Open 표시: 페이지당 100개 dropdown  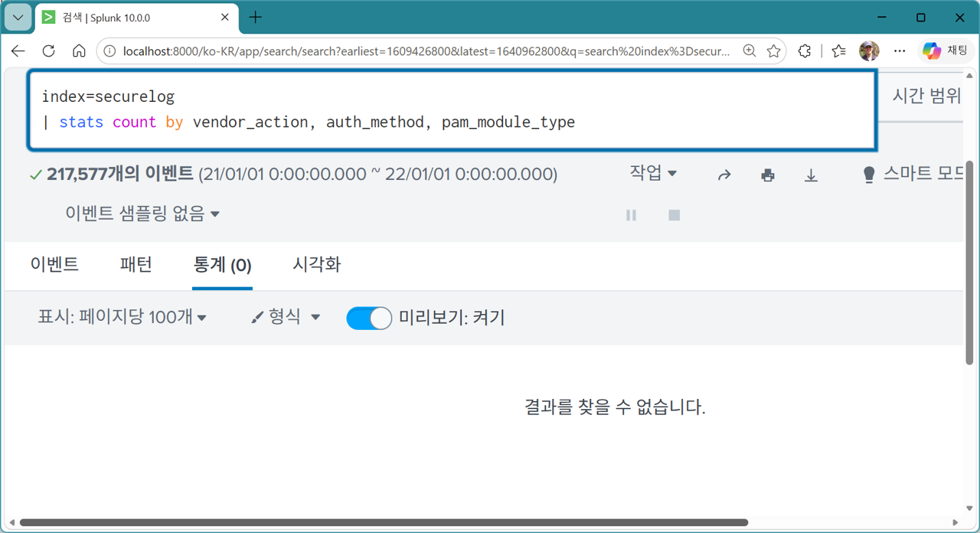(x=122, y=317)
